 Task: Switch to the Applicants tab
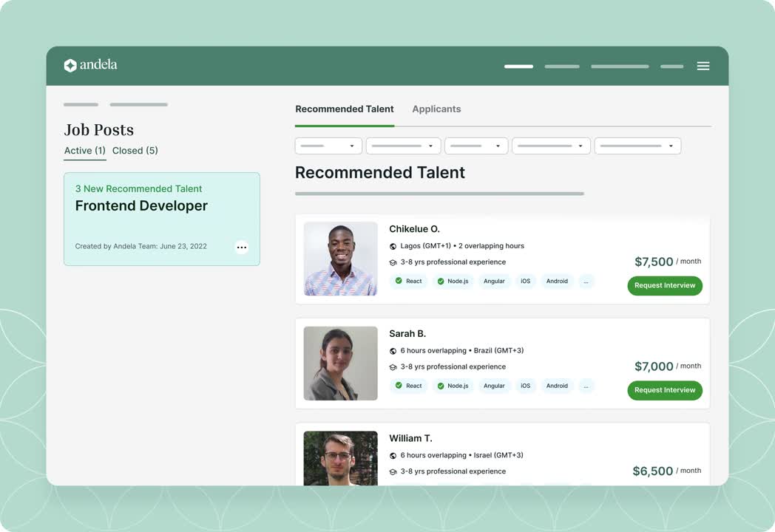tap(436, 109)
